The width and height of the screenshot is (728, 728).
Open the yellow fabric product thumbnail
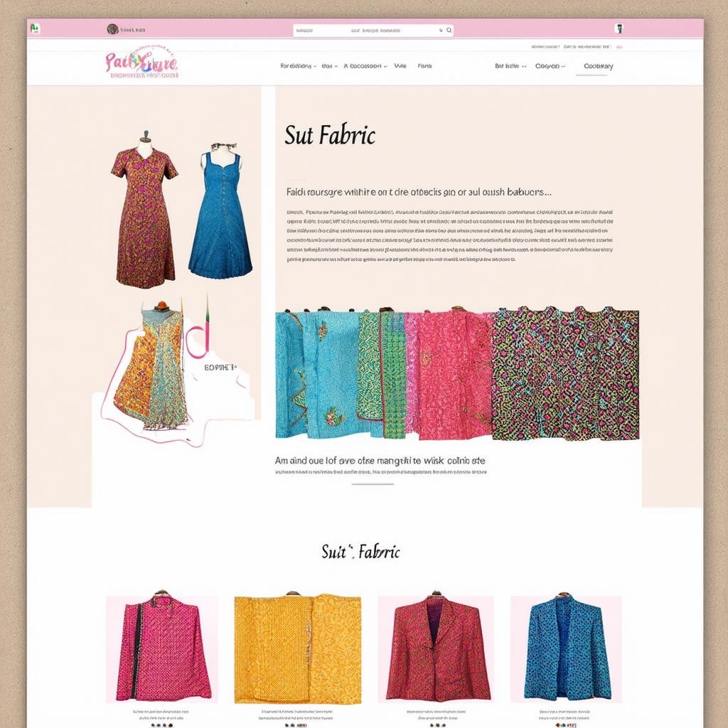click(297, 646)
